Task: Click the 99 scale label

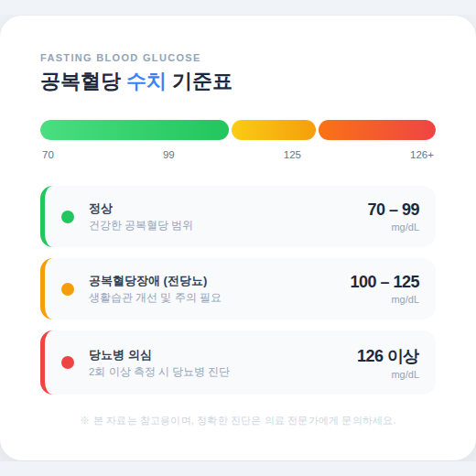Action: tap(168, 155)
